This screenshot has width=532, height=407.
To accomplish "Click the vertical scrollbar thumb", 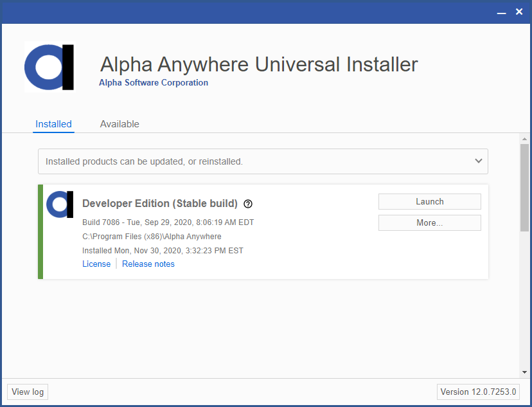I will pyautogui.click(x=524, y=188).
